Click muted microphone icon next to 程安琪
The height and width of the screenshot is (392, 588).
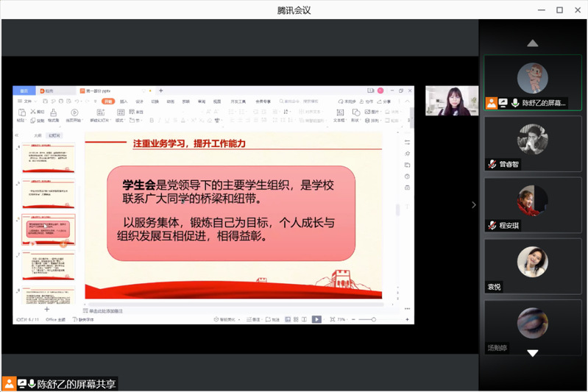point(492,226)
